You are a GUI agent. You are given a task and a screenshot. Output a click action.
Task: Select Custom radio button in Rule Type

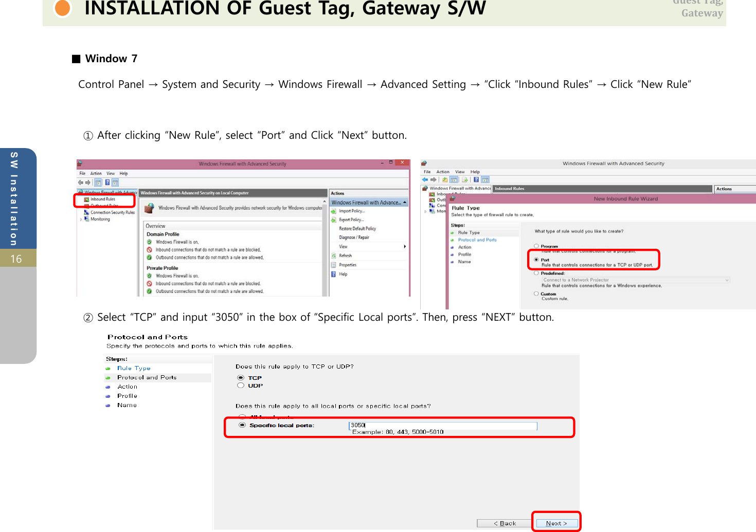pos(536,293)
